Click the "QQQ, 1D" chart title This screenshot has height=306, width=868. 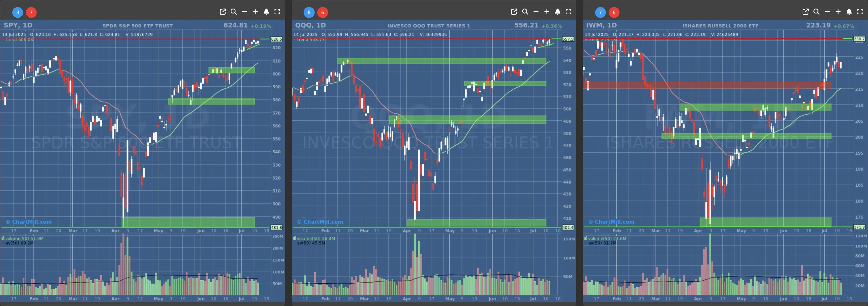pyautogui.click(x=310, y=25)
